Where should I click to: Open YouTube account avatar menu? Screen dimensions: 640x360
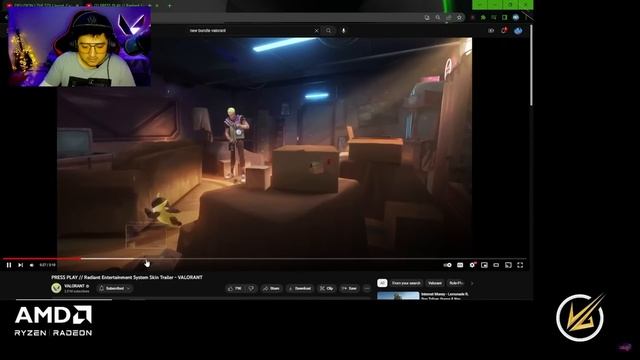coord(518,31)
